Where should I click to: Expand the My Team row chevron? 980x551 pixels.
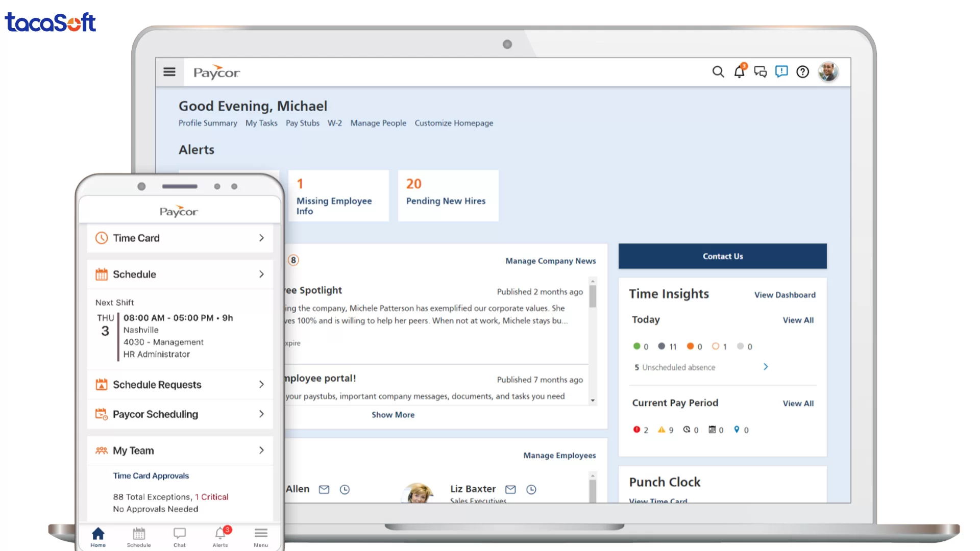point(261,450)
